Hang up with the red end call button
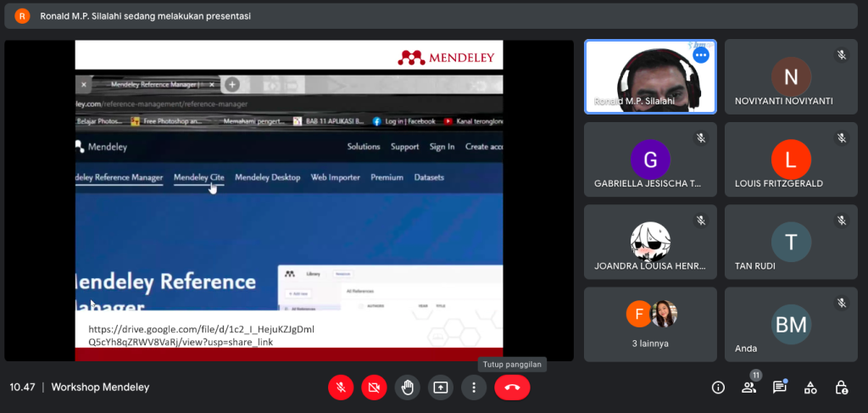Image resolution: width=868 pixels, height=413 pixels. 512,388
